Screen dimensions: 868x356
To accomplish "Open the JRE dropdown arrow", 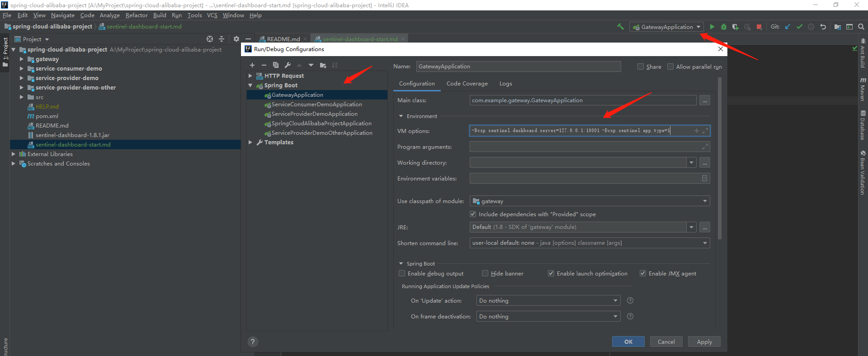I will click(692, 227).
